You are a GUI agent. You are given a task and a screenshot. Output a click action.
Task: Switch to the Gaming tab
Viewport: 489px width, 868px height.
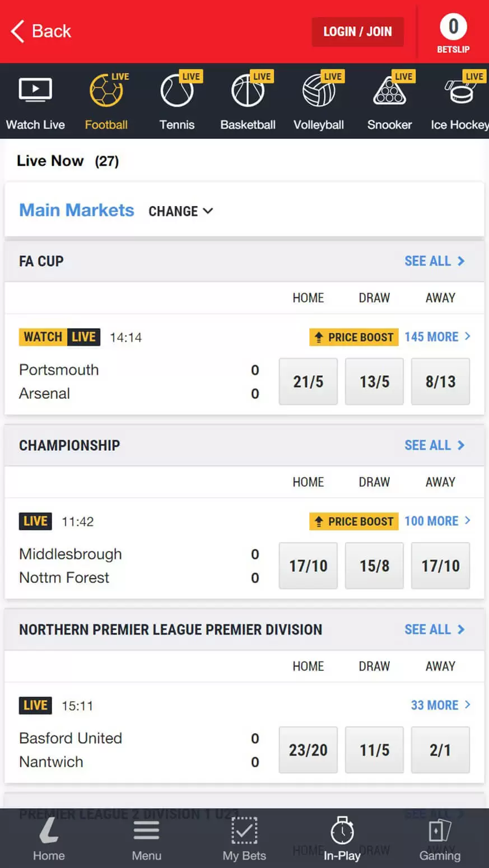(440, 838)
